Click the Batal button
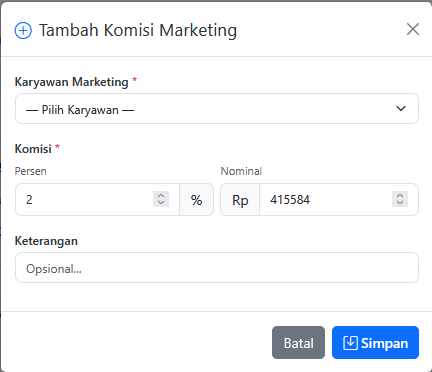The height and width of the screenshot is (372, 432). click(x=298, y=343)
